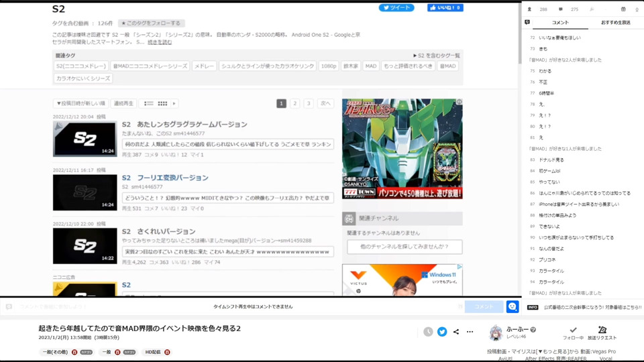Click the 鈴木家 related tag

click(350, 66)
